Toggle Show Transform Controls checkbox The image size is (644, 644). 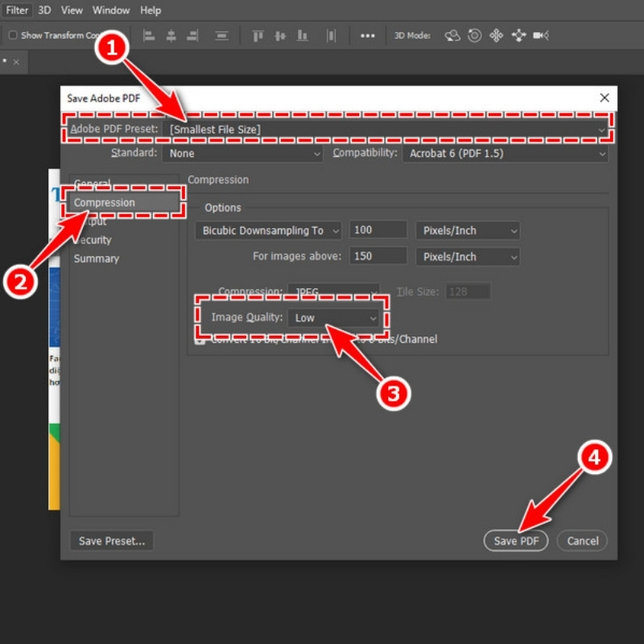tap(13, 35)
